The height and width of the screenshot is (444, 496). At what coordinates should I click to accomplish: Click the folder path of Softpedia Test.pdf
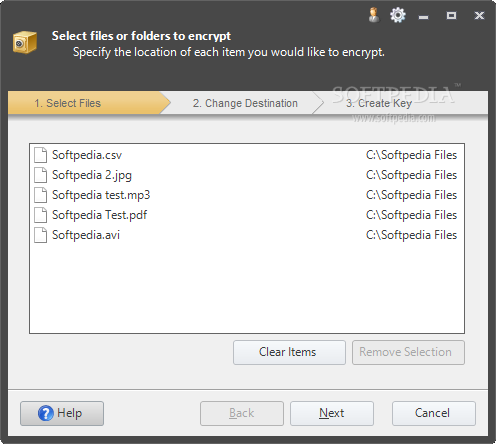point(411,215)
